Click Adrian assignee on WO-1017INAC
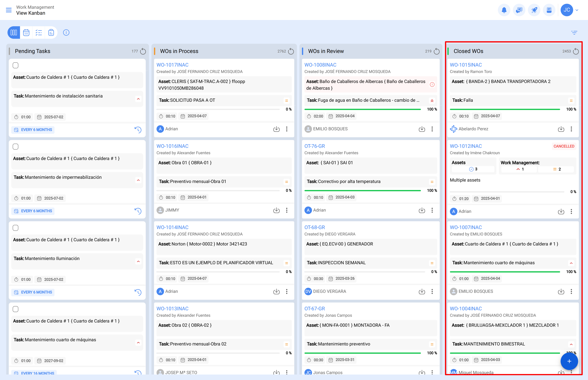 coord(167,129)
